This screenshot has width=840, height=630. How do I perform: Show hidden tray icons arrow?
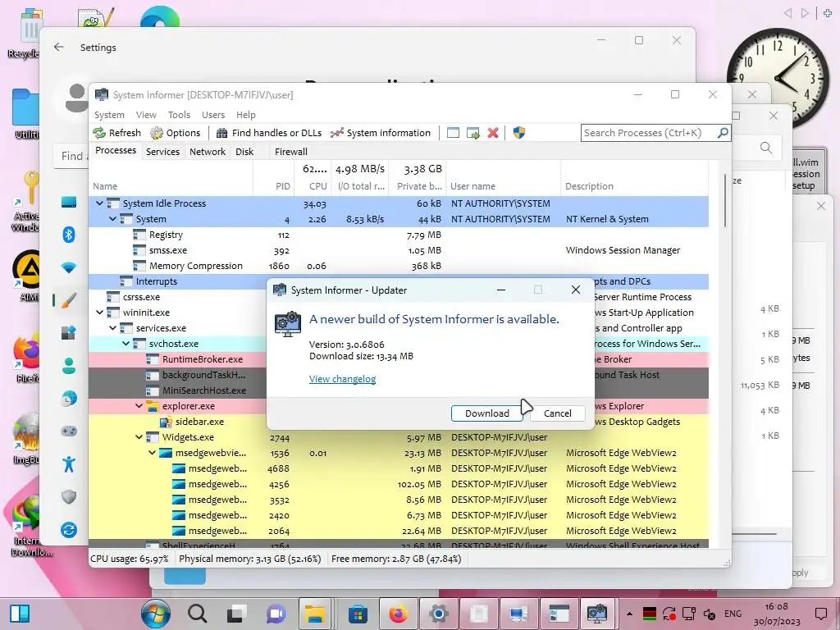(629, 614)
